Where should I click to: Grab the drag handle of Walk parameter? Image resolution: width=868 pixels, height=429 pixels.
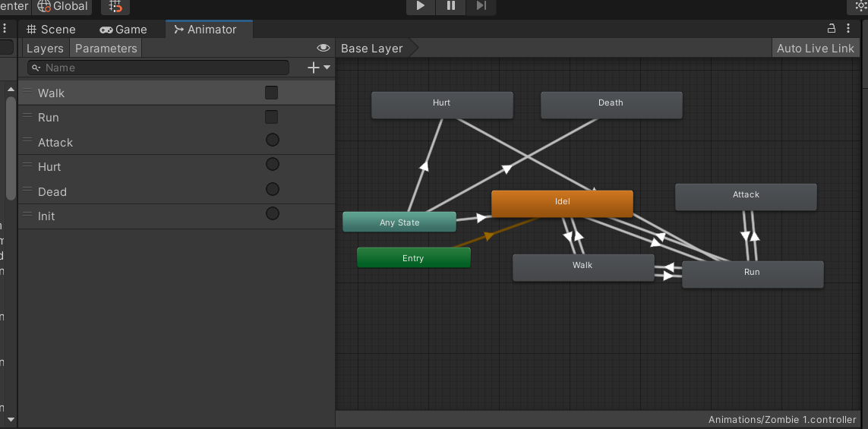[x=27, y=90]
